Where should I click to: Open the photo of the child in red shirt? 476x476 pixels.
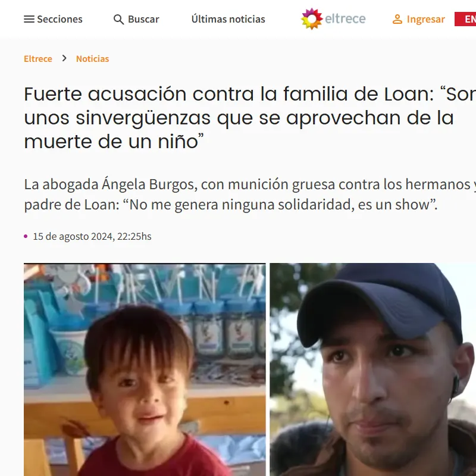145,369
